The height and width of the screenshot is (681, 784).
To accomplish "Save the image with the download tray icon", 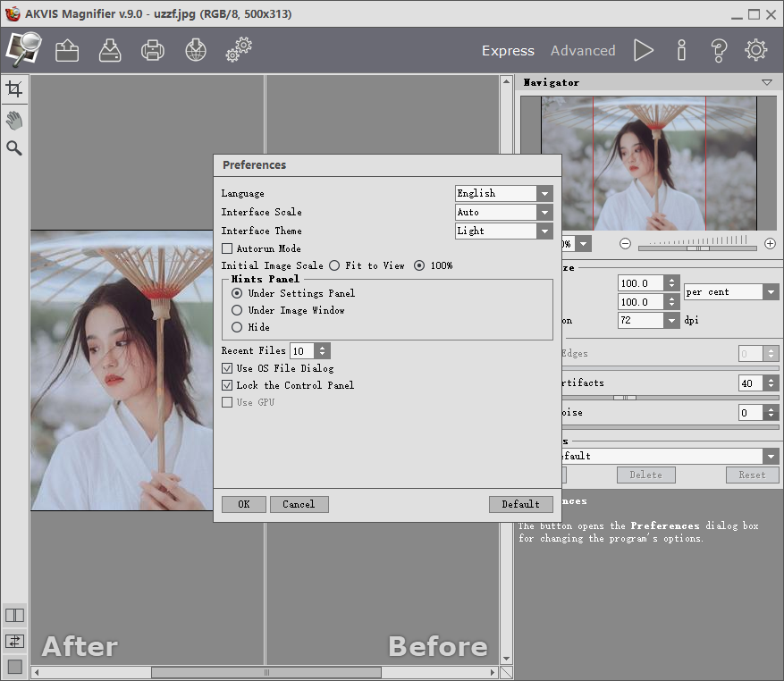I will [x=110, y=51].
